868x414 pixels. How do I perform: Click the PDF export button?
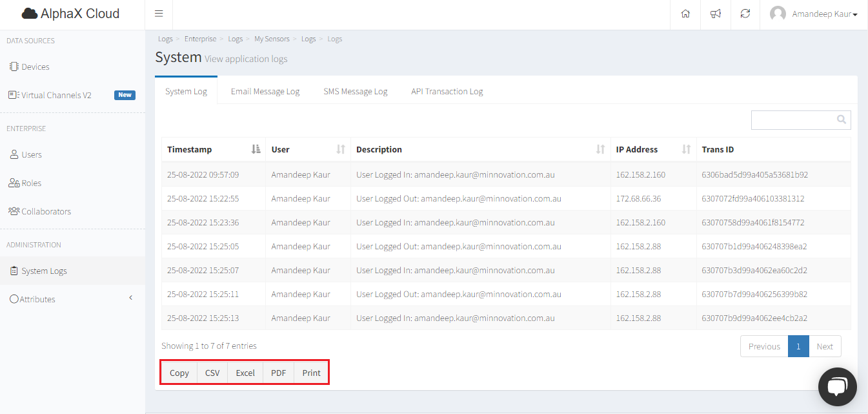coord(278,373)
